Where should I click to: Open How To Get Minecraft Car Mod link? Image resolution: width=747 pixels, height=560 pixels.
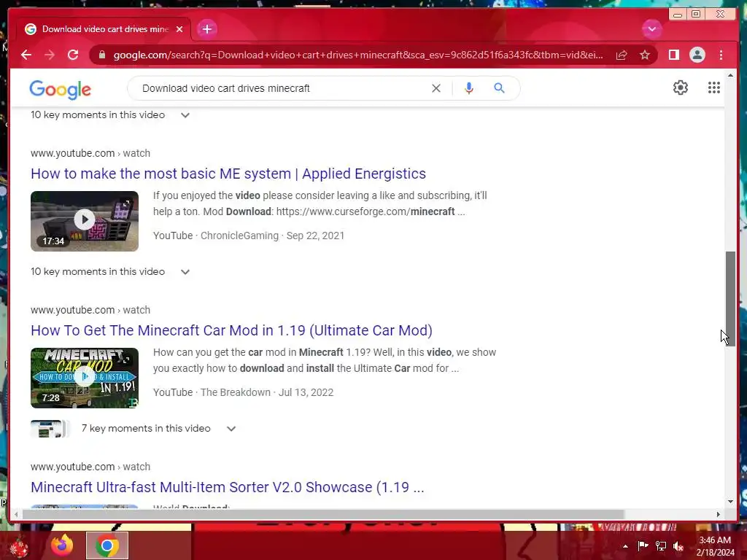coord(231,330)
